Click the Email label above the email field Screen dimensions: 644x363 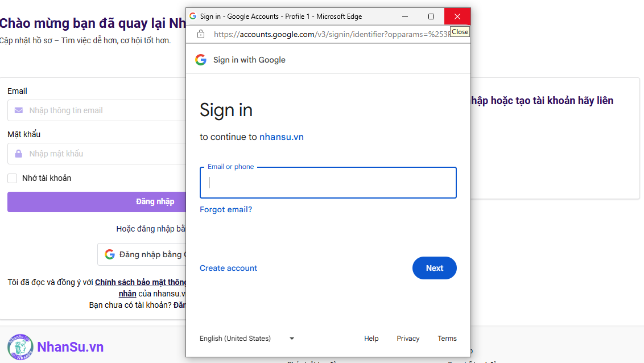[x=17, y=91]
